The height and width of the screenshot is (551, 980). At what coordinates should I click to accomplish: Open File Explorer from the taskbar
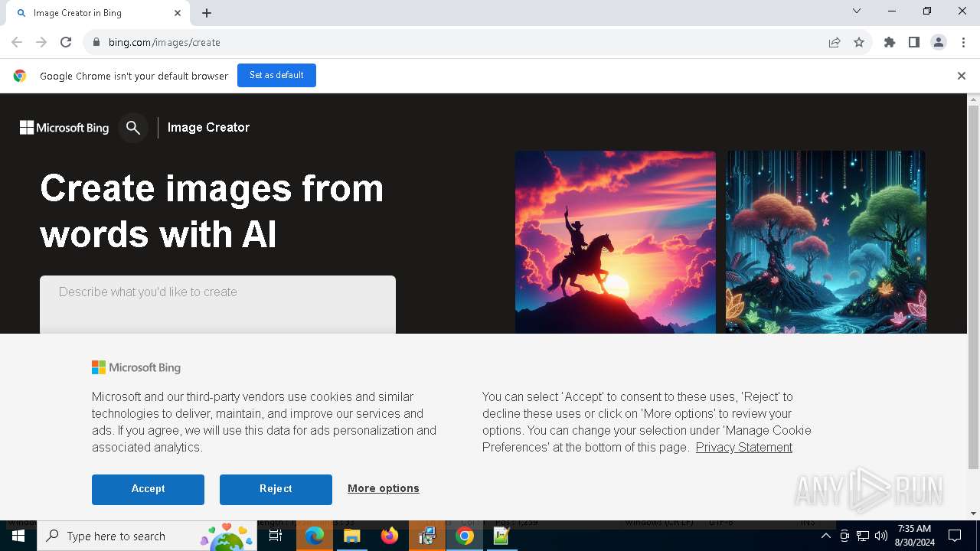pyautogui.click(x=352, y=536)
